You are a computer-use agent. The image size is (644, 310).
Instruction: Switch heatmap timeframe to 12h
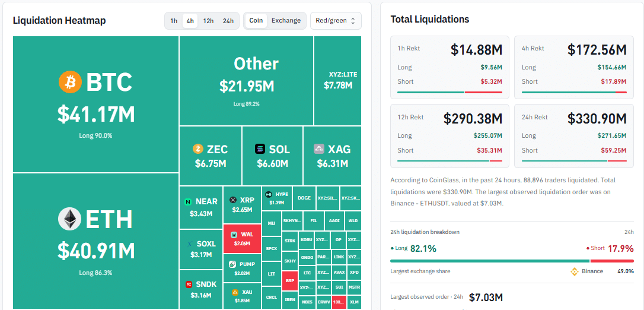[x=208, y=21]
